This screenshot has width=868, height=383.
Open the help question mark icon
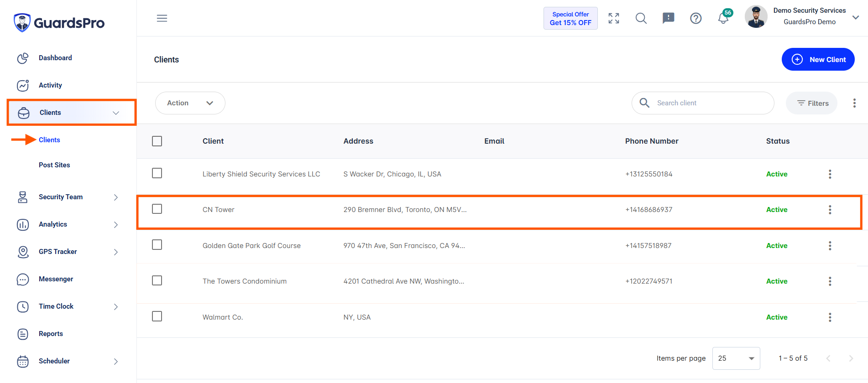coord(696,18)
